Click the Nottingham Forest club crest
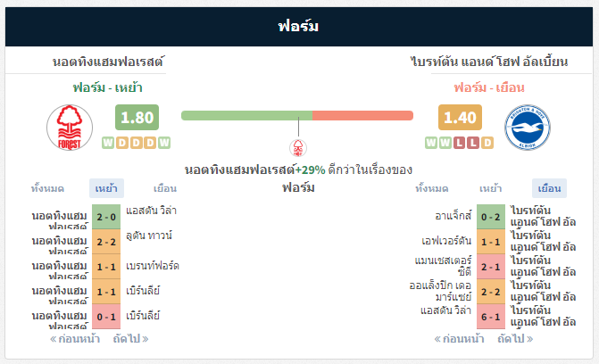This screenshot has width=599, height=364. 70,128
